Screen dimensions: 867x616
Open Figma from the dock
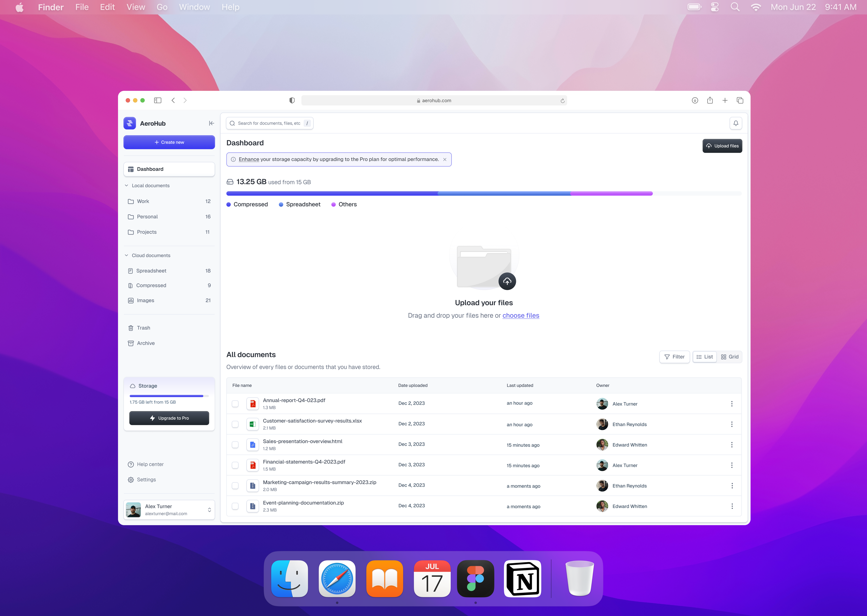coord(475,579)
